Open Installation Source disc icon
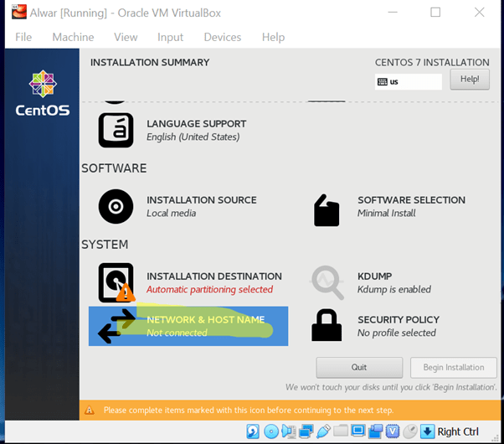Screen dimensions: 504x444 [x=116, y=206]
